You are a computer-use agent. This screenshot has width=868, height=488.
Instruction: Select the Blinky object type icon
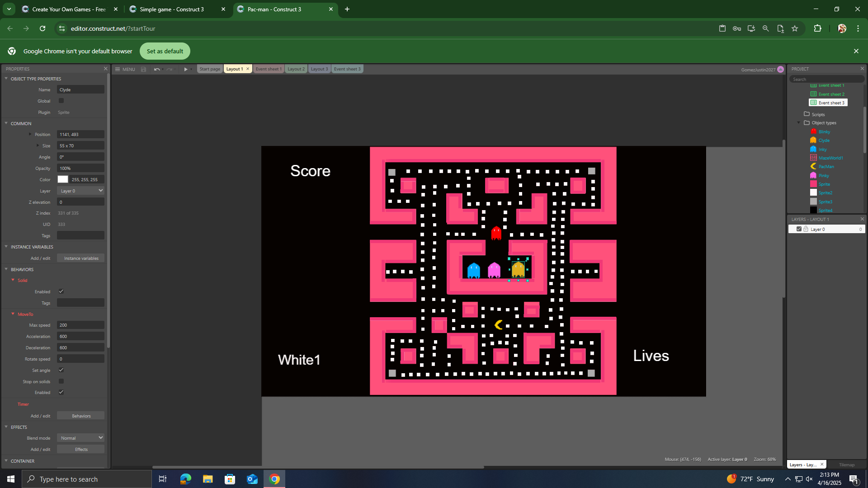coord(813,131)
